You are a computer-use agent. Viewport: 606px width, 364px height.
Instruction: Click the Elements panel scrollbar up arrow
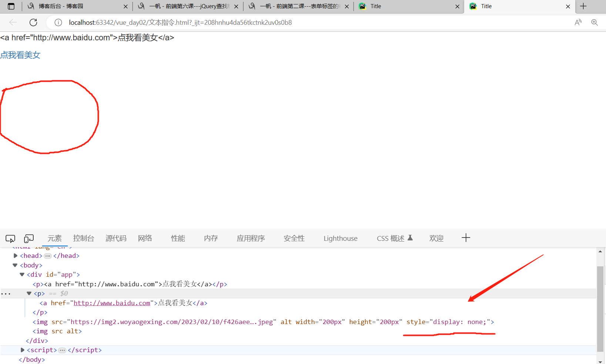point(600,252)
